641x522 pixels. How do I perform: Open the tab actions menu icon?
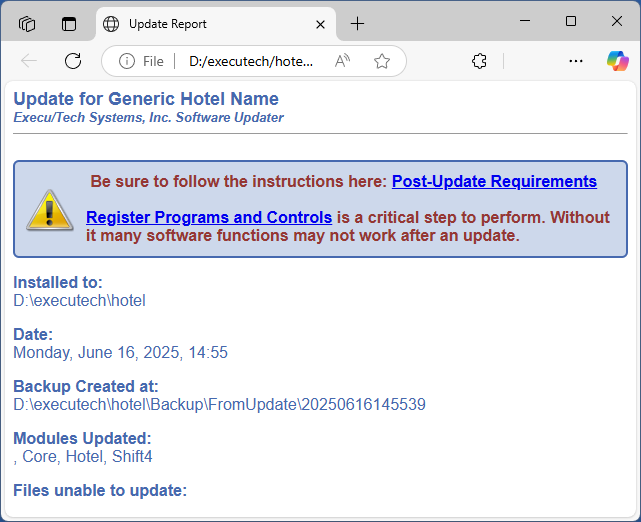69,24
